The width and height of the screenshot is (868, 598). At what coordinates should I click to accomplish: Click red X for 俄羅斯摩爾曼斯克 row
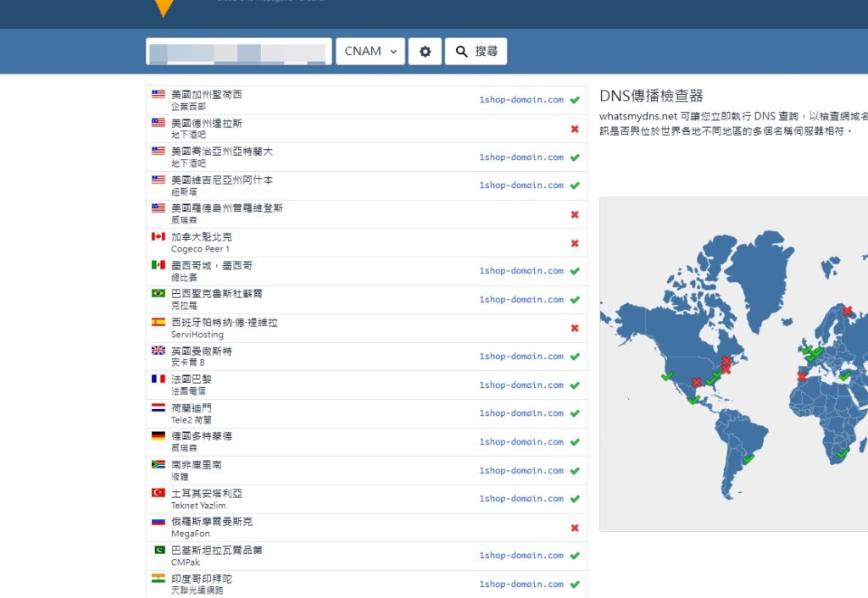[575, 528]
